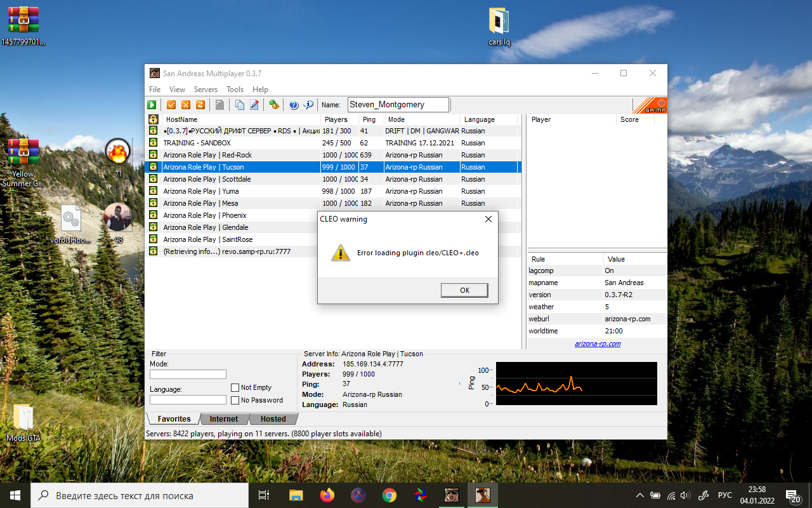The width and height of the screenshot is (812, 508).
Task: Open the volume icon in system tray
Action: pos(685,495)
